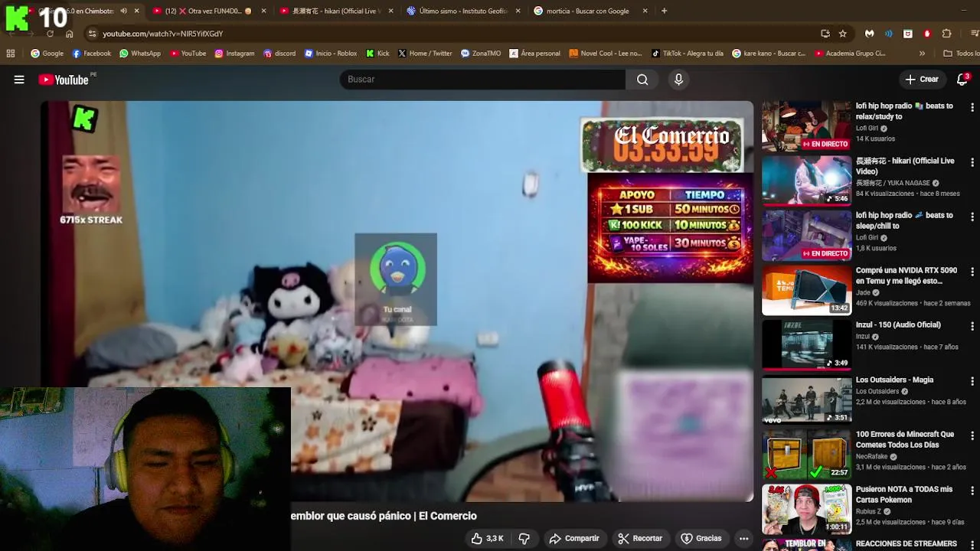Open the Google bookmark

coord(47,54)
